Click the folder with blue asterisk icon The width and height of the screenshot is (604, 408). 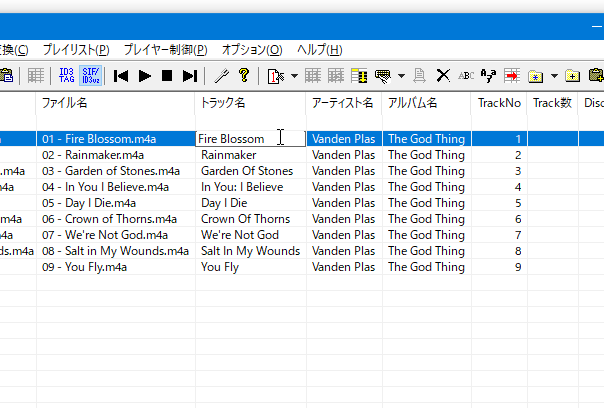[535, 76]
